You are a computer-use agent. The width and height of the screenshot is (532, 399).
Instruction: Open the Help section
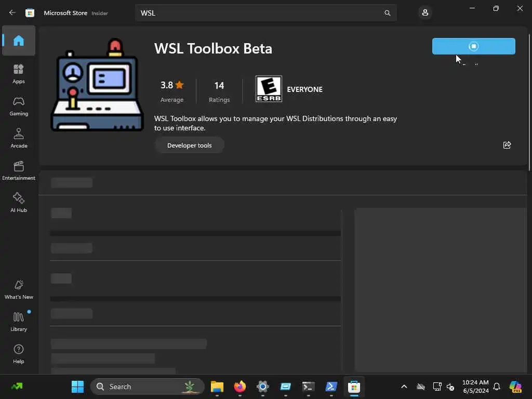click(19, 354)
